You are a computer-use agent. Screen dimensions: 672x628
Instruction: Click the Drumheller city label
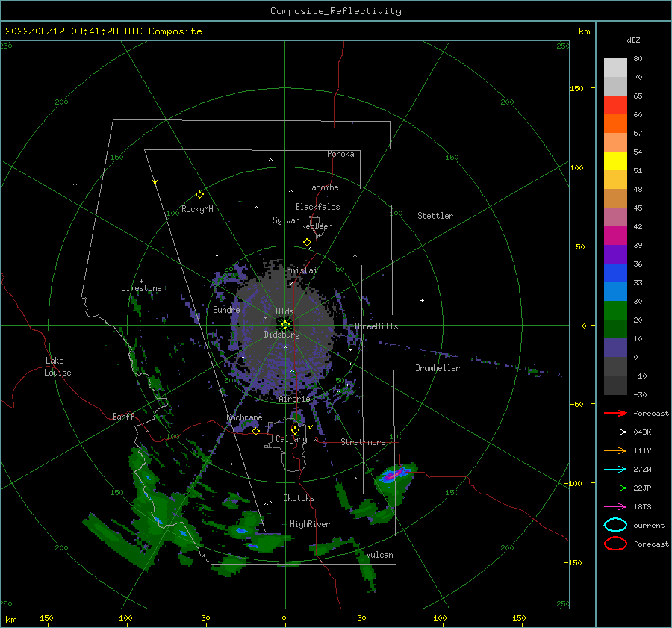click(438, 368)
